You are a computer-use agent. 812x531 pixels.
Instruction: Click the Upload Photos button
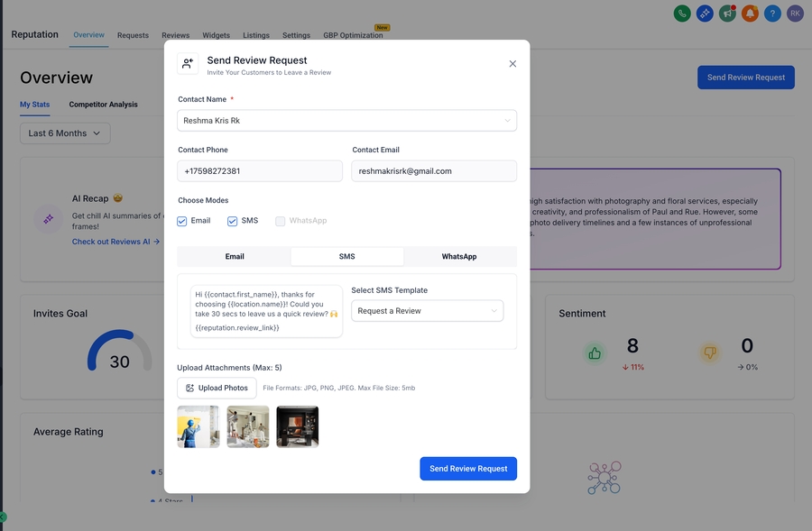click(217, 388)
